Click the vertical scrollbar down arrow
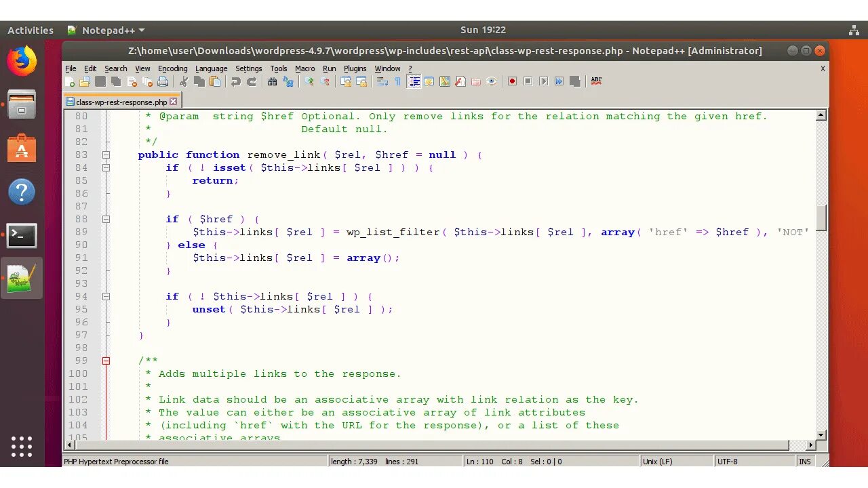Viewport: 868px width, 488px height. tap(821, 434)
